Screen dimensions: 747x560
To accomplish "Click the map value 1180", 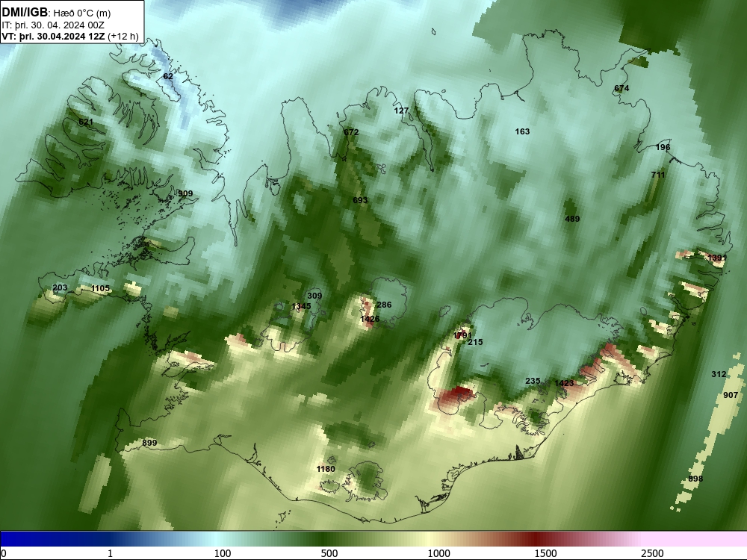I will coord(326,469).
